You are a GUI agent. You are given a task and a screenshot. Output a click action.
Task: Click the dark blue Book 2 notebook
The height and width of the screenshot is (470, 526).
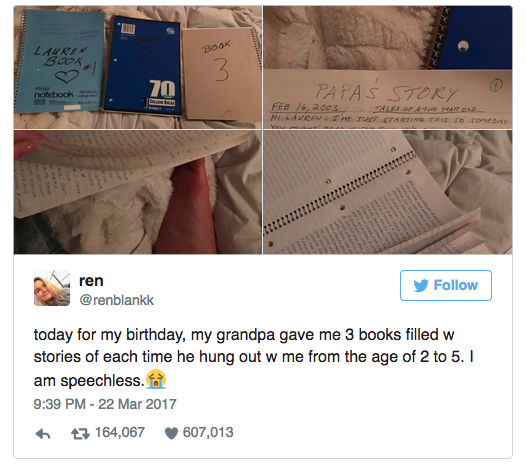[142, 65]
